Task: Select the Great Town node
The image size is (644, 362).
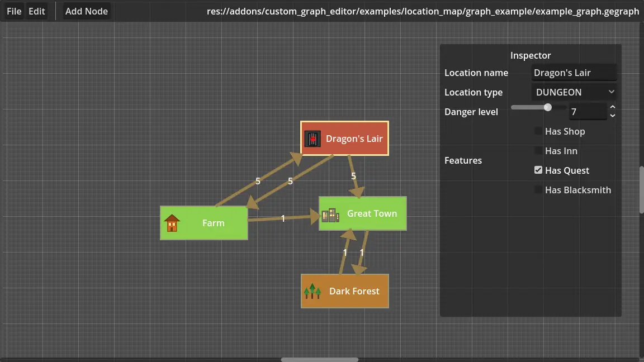Action: coord(371,213)
